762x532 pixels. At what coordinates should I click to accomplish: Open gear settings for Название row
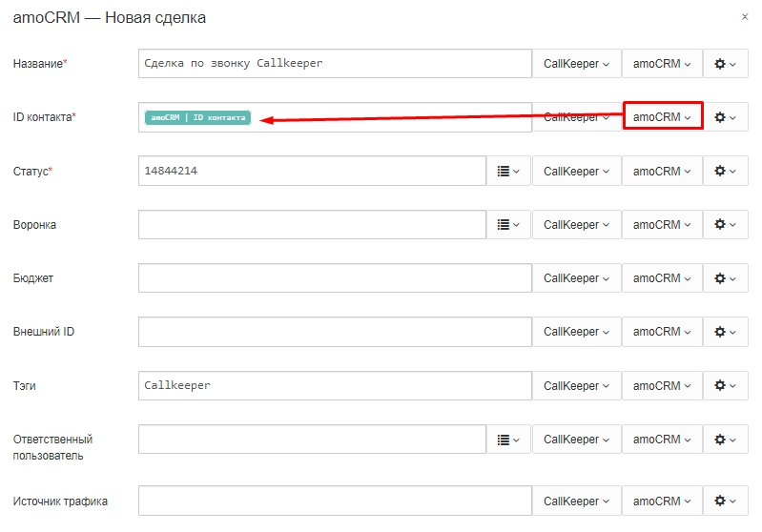click(725, 64)
